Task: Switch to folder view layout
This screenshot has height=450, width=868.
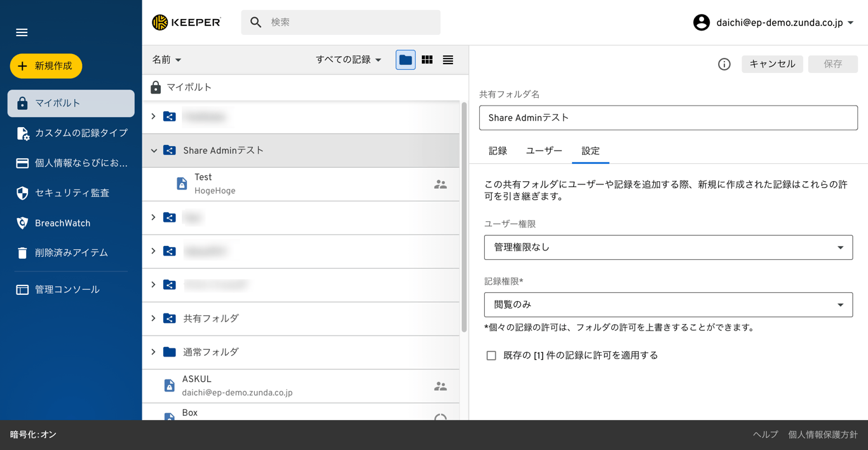Action: 405,59
